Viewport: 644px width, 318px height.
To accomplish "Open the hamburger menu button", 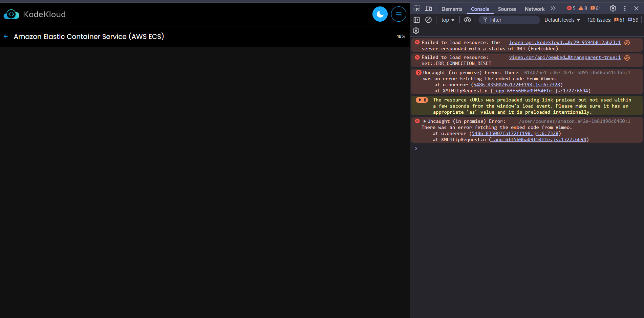I will coord(399,14).
